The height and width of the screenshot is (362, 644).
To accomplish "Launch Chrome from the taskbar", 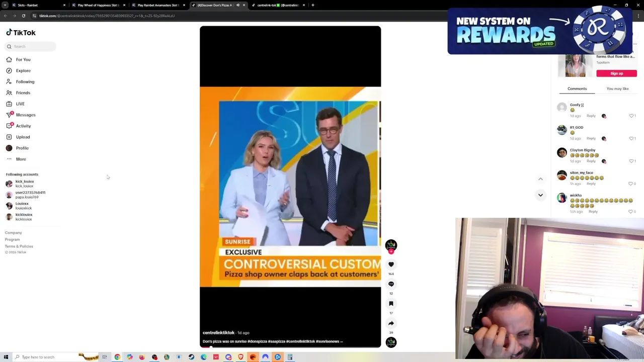I will [x=117, y=357].
